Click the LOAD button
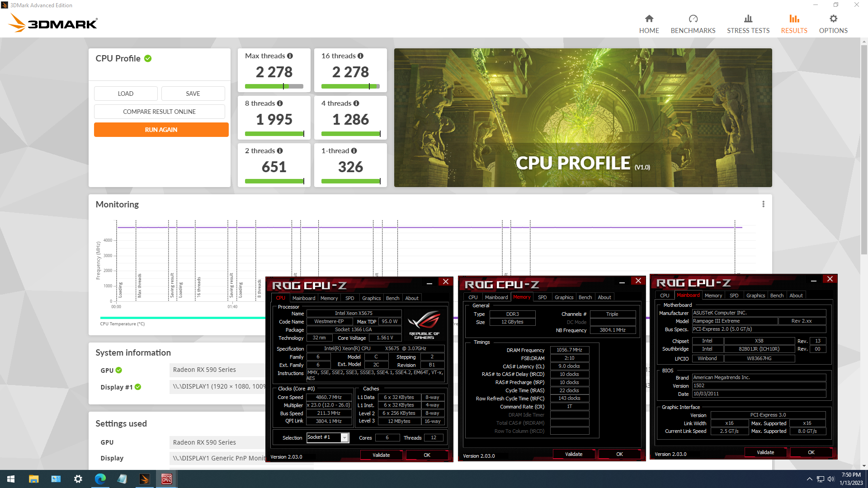 [x=126, y=94]
